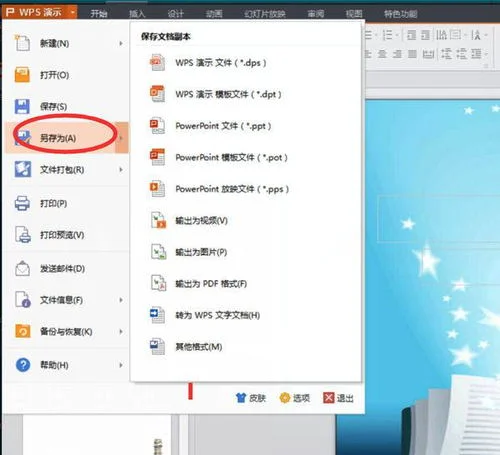Click the PowerPoint 文件 (*.ppt) icon
This screenshot has height=455, width=500.
[x=157, y=126]
